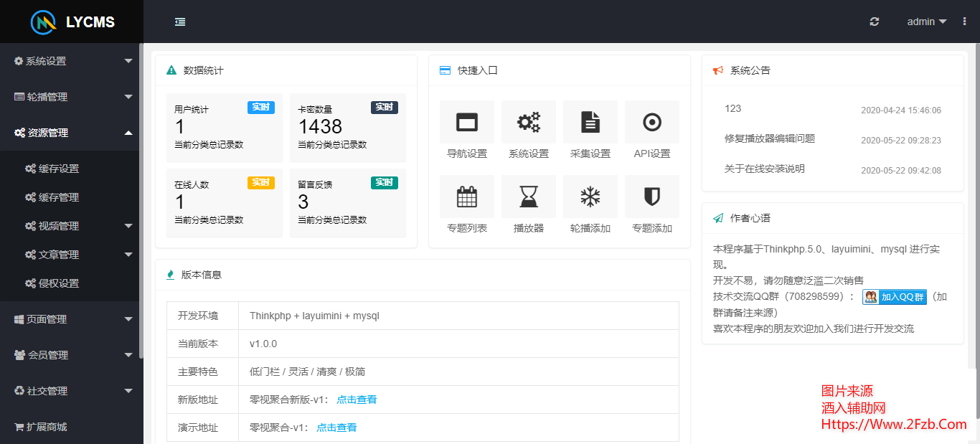Open the admin user dropdown
The image size is (980, 444).
pos(926,22)
